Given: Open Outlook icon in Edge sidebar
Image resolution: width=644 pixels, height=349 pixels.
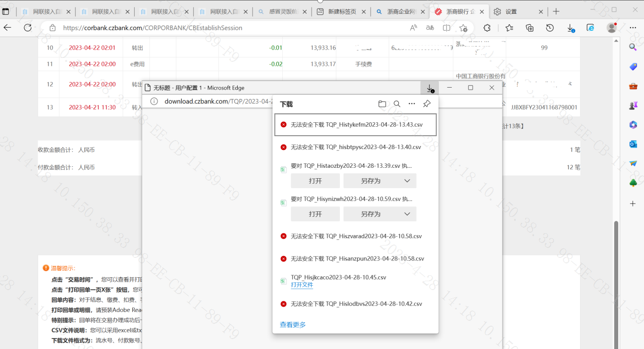Looking at the screenshot, I should (x=633, y=144).
